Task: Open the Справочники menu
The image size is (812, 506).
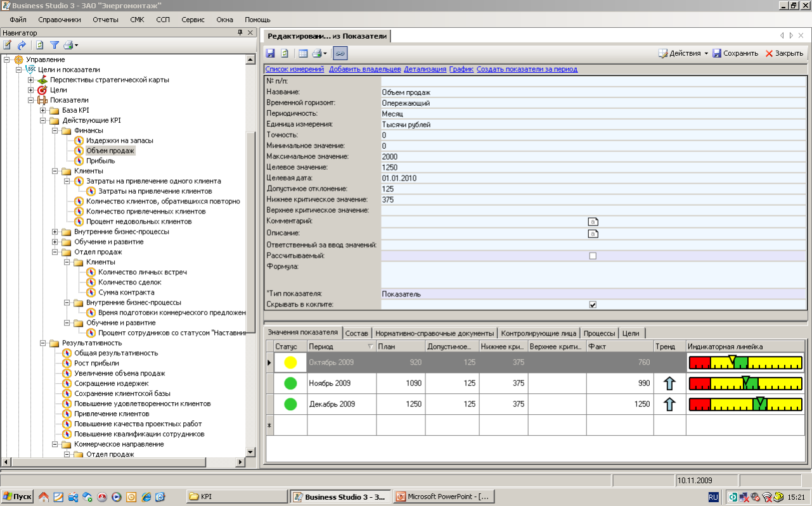Action: [x=59, y=20]
